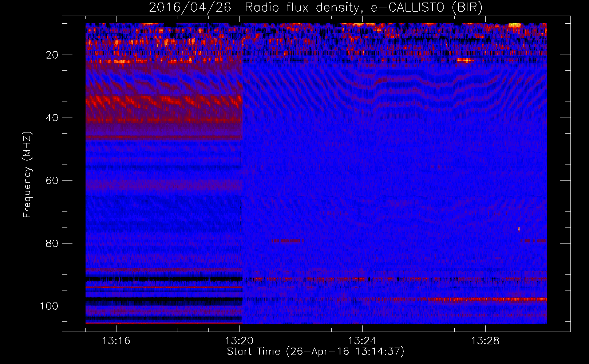Click the "Start Time (26-Apr-16 13:14:37)" axis label

(x=316, y=352)
